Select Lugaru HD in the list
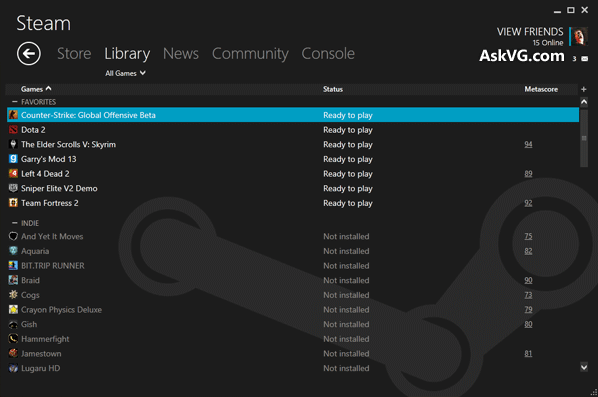598x397 pixels. 293,368
